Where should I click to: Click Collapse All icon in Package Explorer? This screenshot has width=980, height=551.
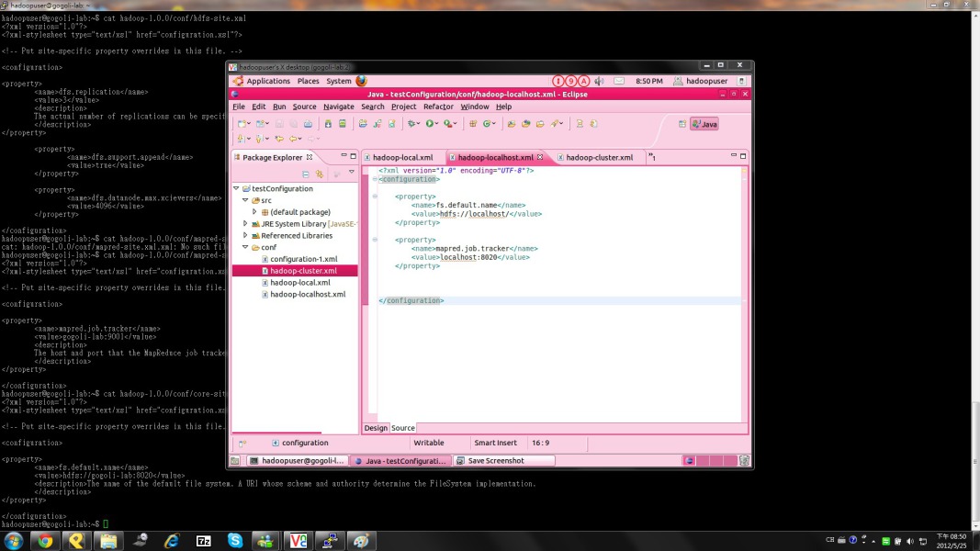click(x=306, y=174)
